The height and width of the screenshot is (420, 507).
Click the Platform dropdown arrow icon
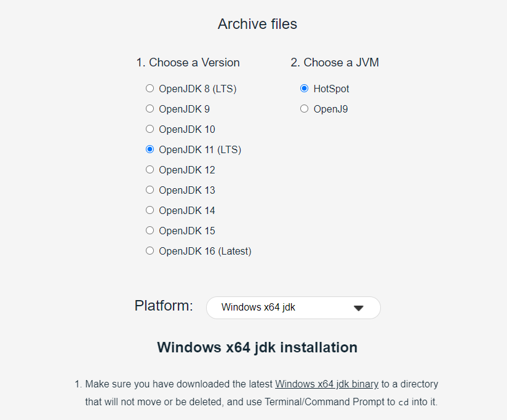359,308
